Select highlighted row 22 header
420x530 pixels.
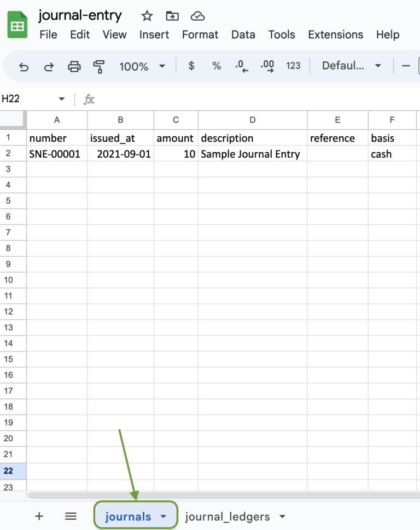tap(13, 470)
